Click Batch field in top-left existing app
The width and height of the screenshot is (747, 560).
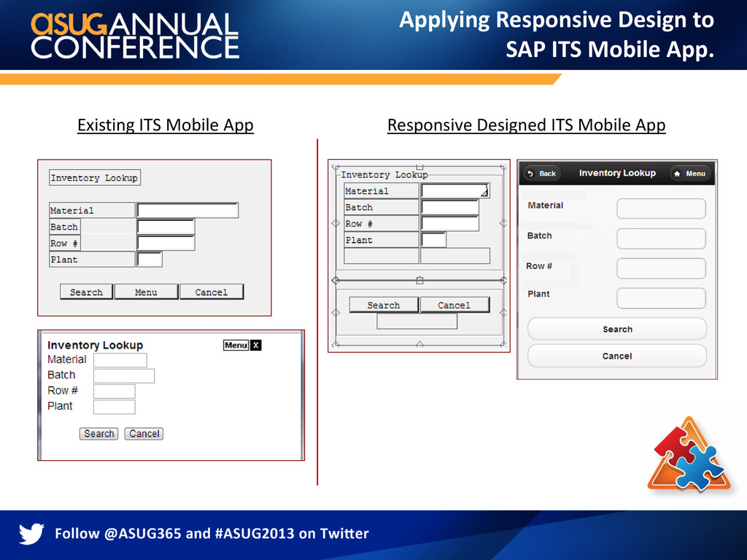click(166, 227)
